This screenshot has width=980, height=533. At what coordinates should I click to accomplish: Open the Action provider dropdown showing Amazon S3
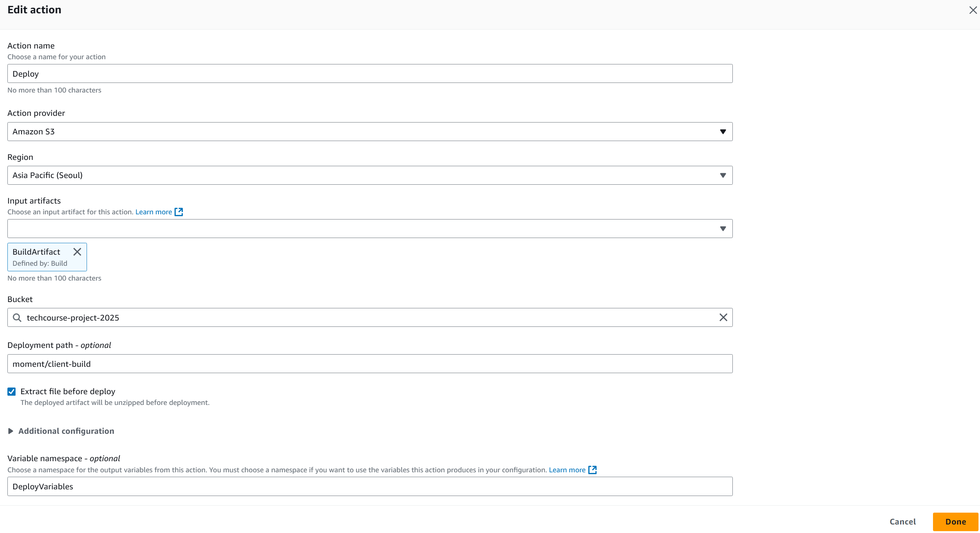(370, 132)
